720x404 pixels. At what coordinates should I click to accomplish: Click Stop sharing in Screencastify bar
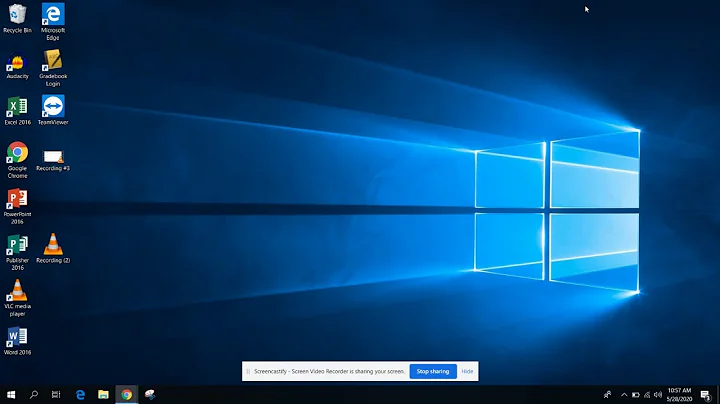click(x=433, y=371)
